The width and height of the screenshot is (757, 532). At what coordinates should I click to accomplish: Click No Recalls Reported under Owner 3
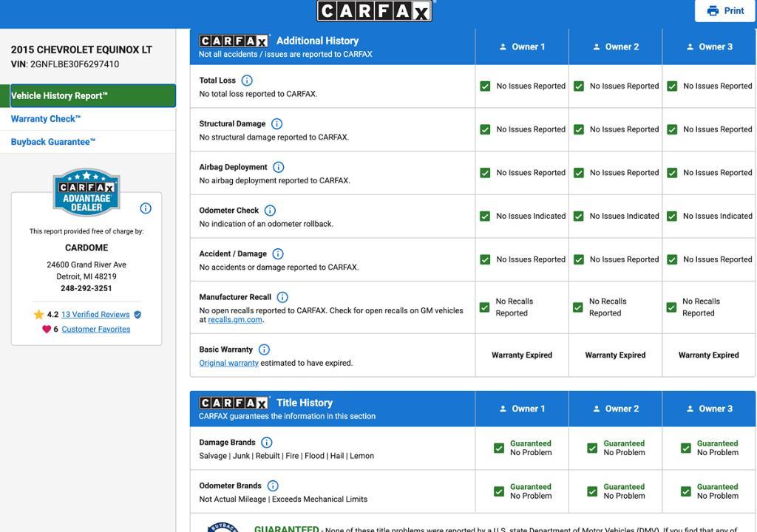tap(701, 307)
